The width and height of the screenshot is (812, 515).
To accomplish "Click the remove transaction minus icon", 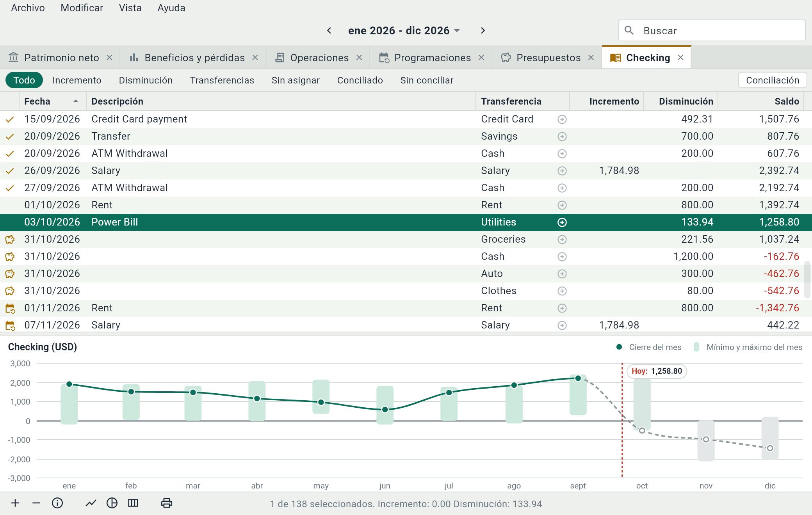I will (x=36, y=503).
